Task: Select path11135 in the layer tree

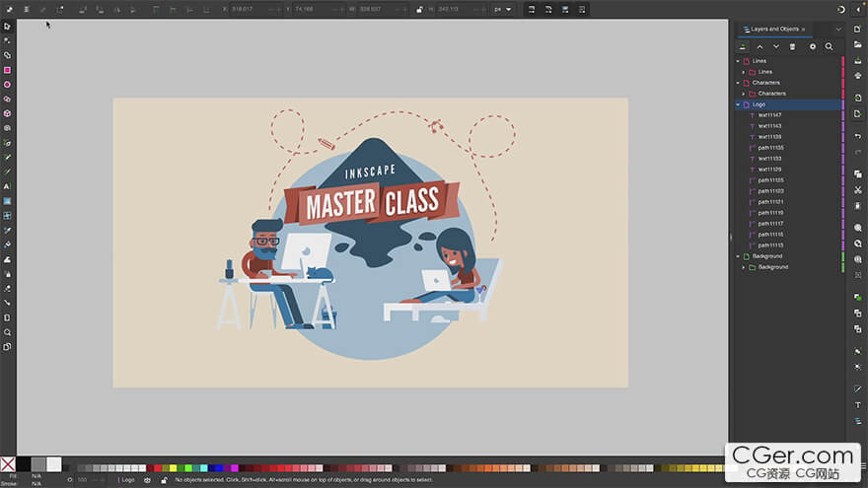Action: (770, 148)
